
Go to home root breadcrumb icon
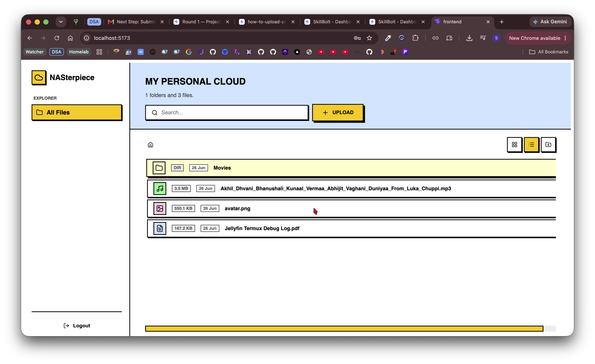(150, 145)
